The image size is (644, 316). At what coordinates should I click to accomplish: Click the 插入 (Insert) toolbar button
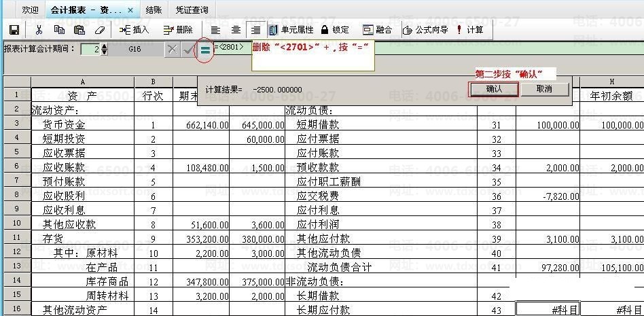tap(135, 30)
